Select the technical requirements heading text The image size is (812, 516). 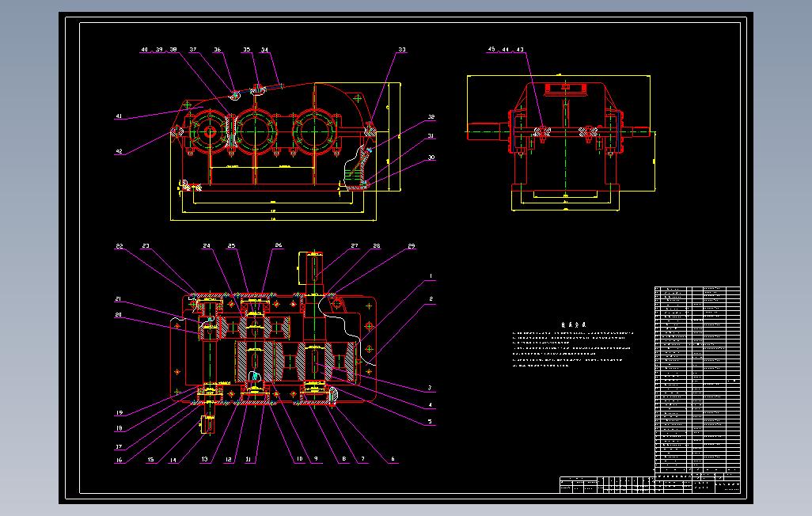pos(573,324)
